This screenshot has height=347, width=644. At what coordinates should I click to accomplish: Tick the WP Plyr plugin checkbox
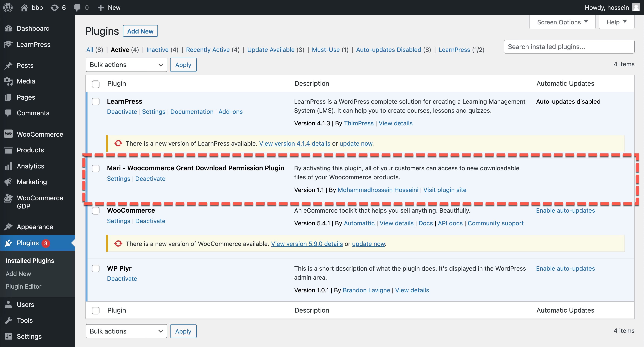(96, 268)
